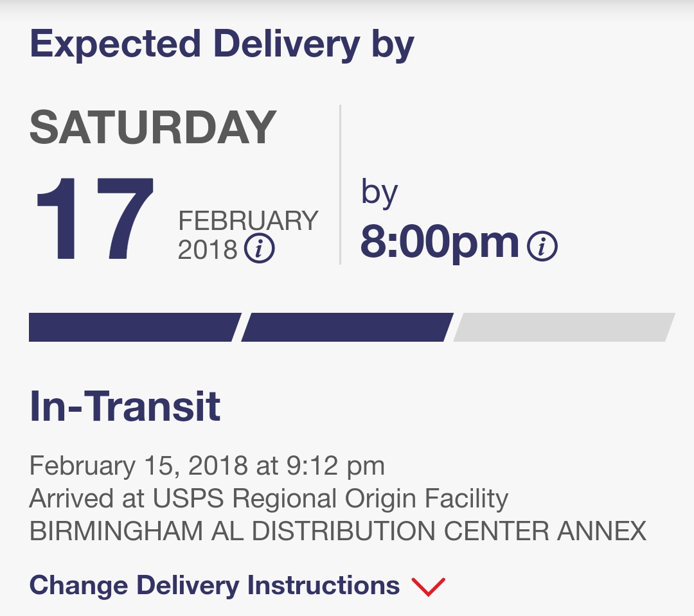
Task: Select Arrived at USPS Regional Origin Facility
Action: pos(269,498)
